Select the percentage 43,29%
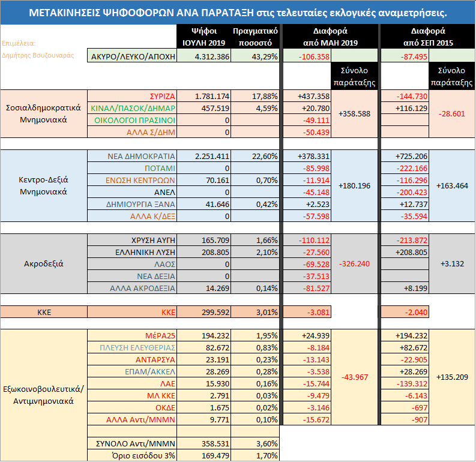The image size is (476, 462). 255,56
